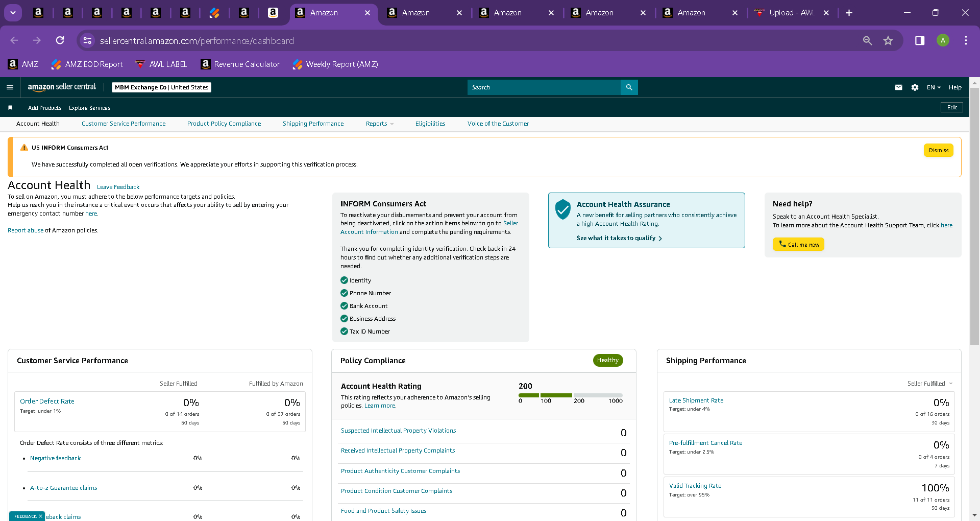Bookmark this page with star icon
Image resolution: width=980 pixels, height=521 pixels.
click(x=888, y=40)
